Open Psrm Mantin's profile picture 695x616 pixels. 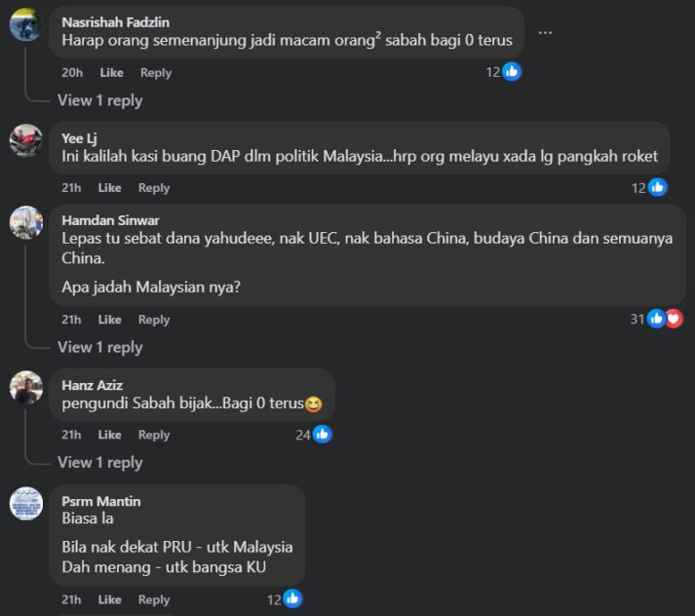26,504
